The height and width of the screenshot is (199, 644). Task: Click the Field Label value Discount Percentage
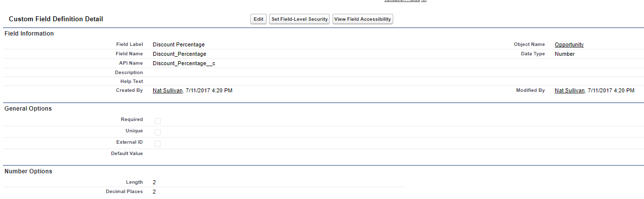tap(178, 44)
